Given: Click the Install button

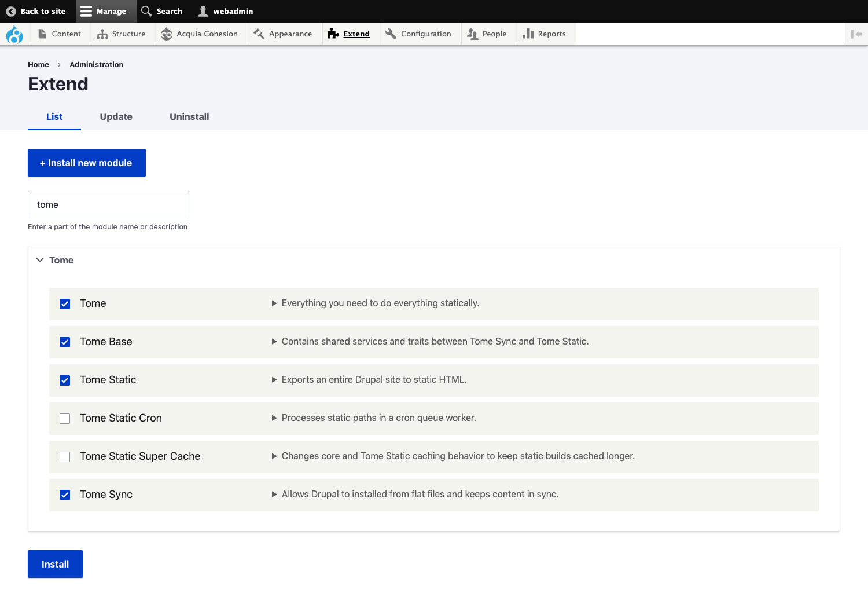Looking at the screenshot, I should tap(55, 564).
